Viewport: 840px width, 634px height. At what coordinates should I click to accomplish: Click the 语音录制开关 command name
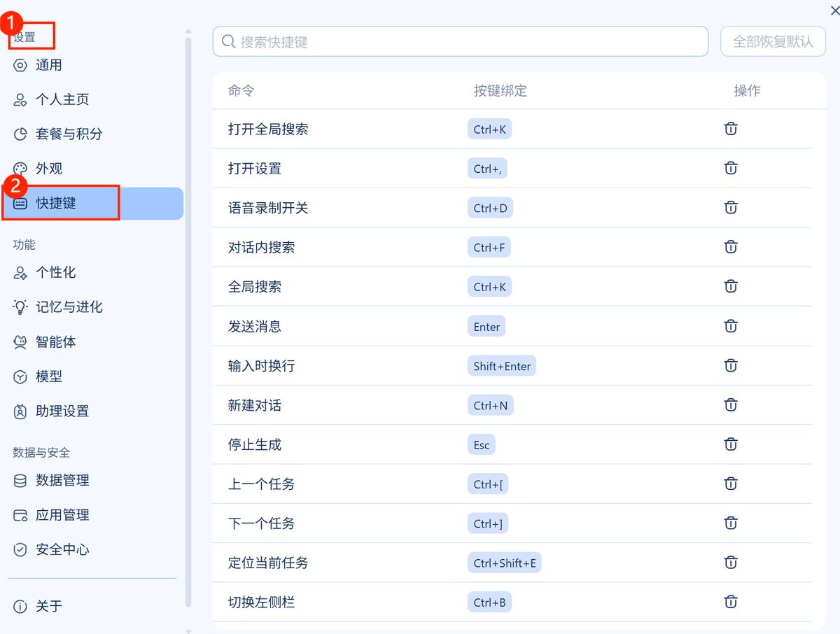(x=268, y=208)
